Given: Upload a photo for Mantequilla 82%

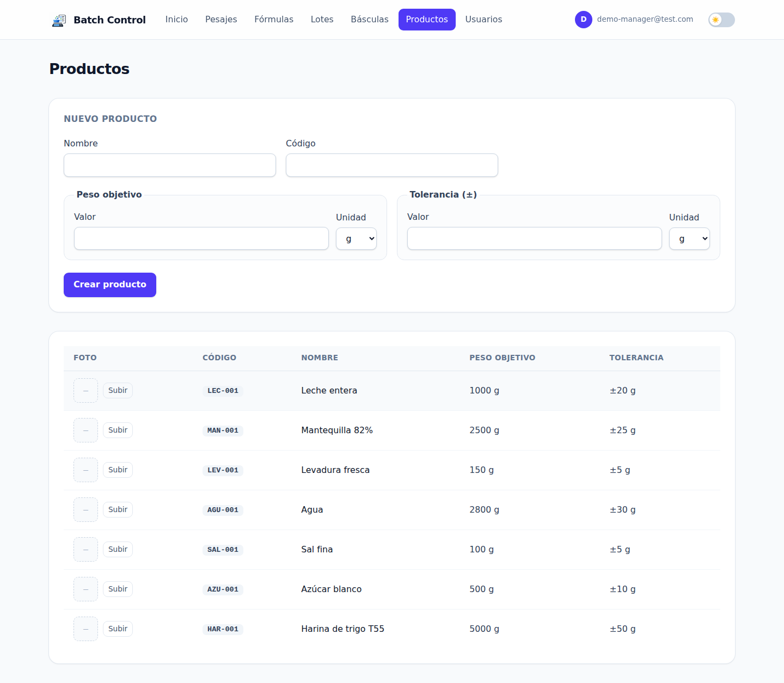Looking at the screenshot, I should click(118, 430).
